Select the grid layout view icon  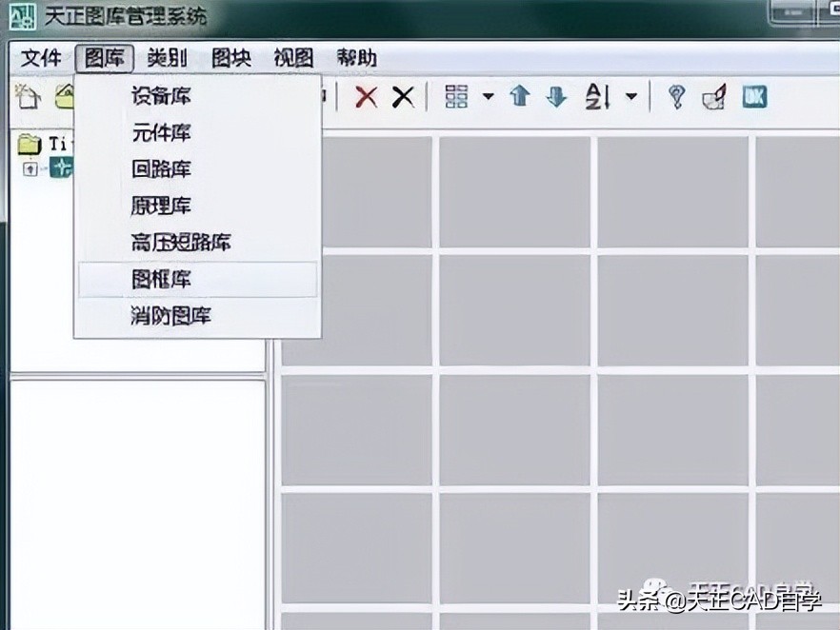(457, 95)
